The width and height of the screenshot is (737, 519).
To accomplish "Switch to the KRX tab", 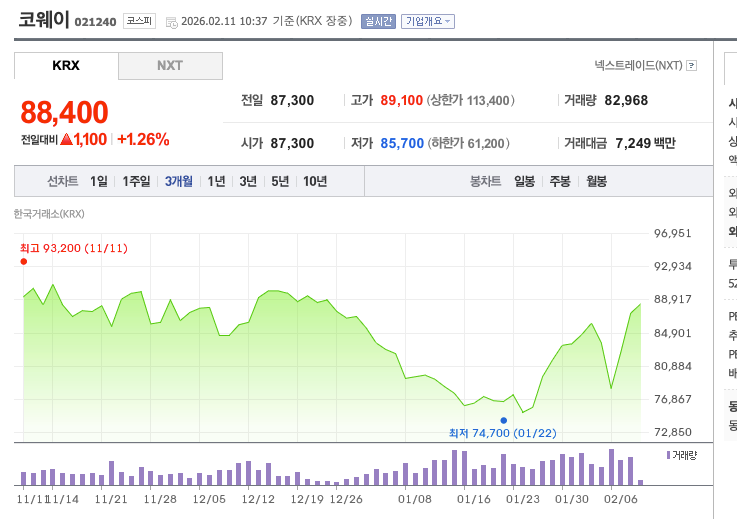I will [x=66, y=65].
